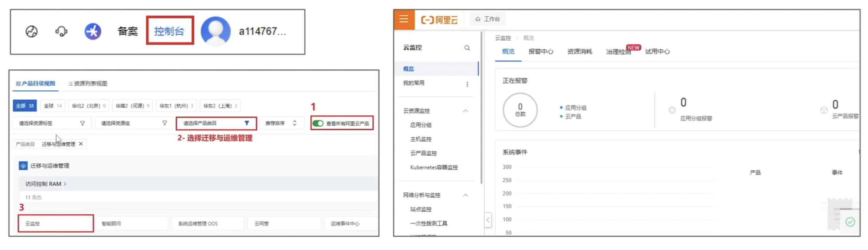This screenshot has width=868, height=250.
Task: Open 一次性拨测工具 in the sidebar
Action: (429, 223)
